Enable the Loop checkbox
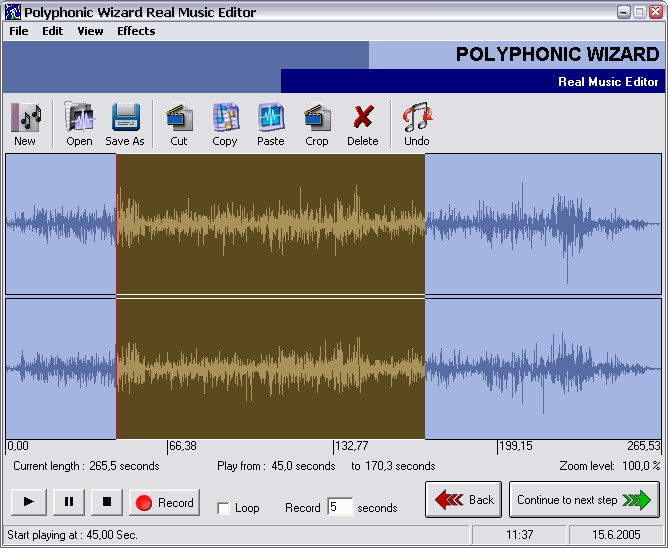 [x=223, y=508]
